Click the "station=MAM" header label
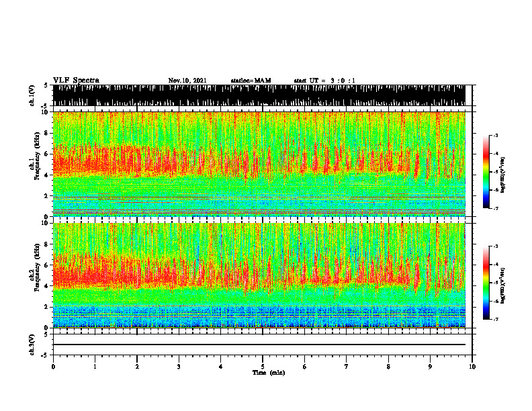 pos(251,81)
